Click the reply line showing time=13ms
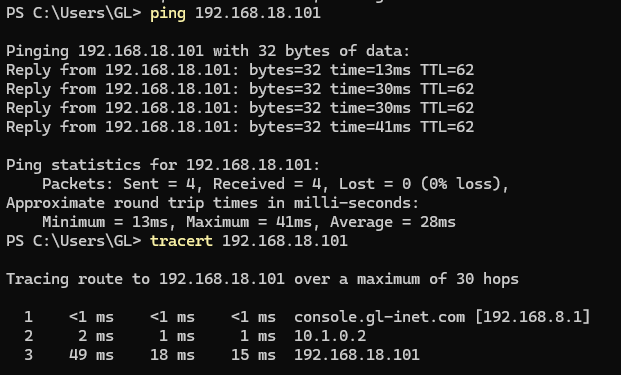 click(x=240, y=70)
